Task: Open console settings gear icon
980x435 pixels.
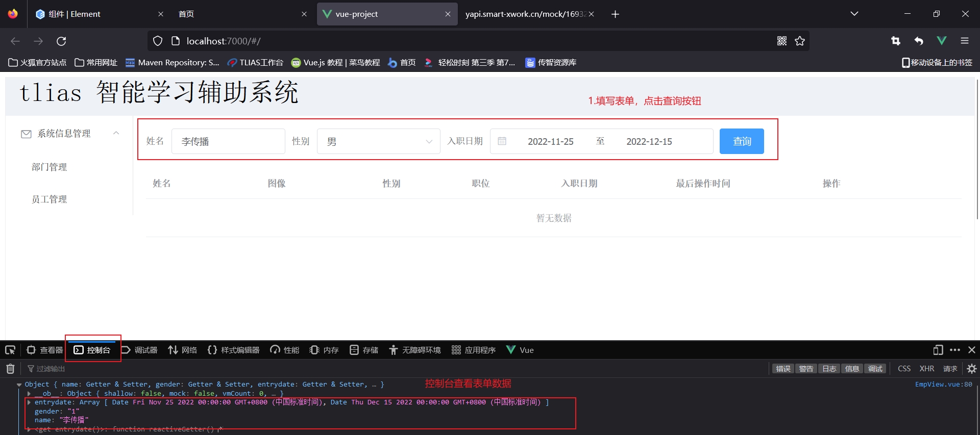Action: tap(972, 369)
